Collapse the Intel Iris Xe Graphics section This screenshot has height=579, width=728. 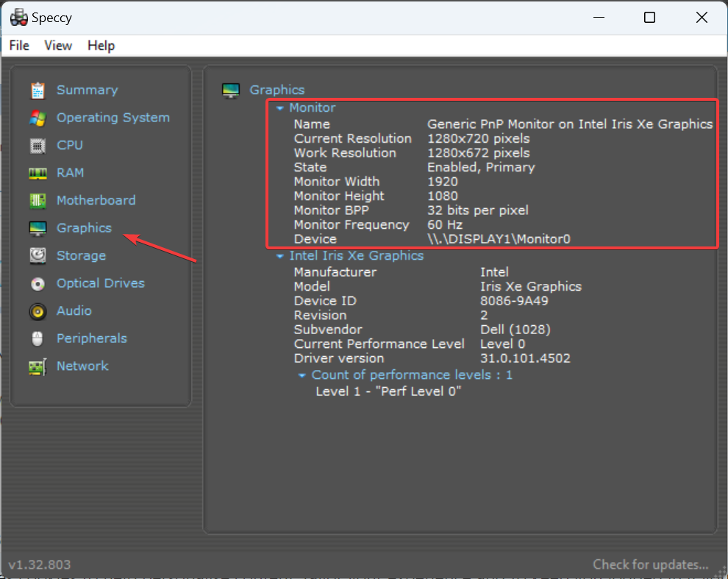pos(280,255)
